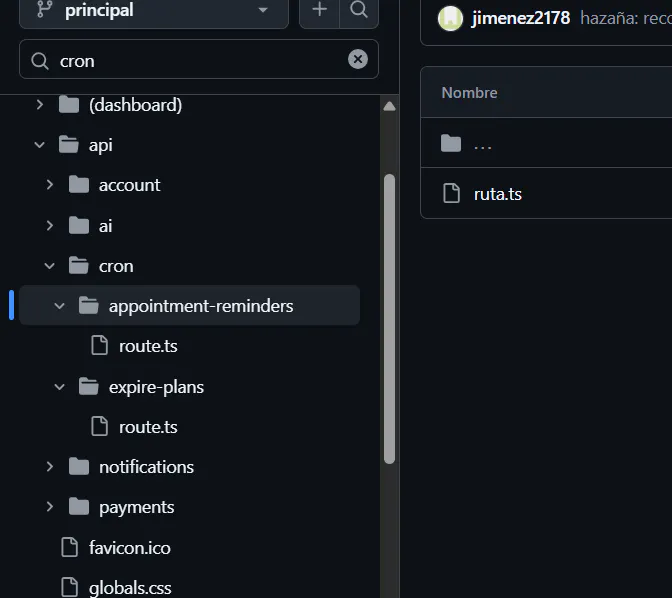Click the account folder icon
672x598 pixels.
(x=79, y=185)
